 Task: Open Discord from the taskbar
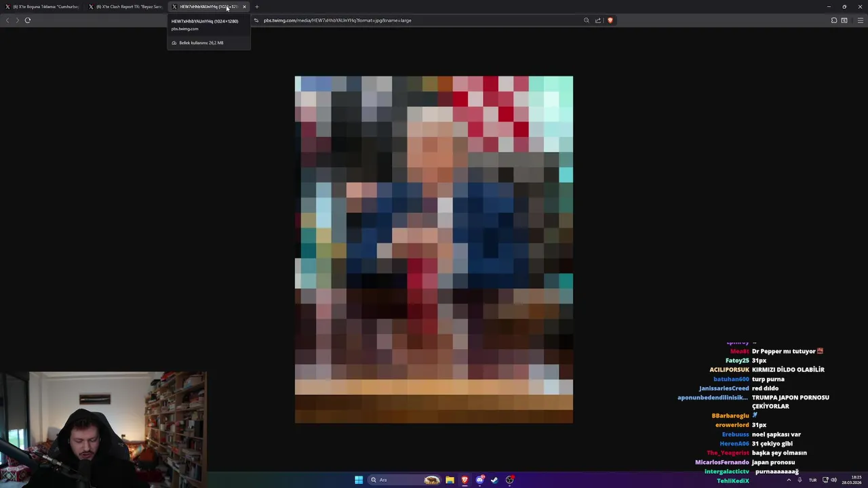(480, 480)
